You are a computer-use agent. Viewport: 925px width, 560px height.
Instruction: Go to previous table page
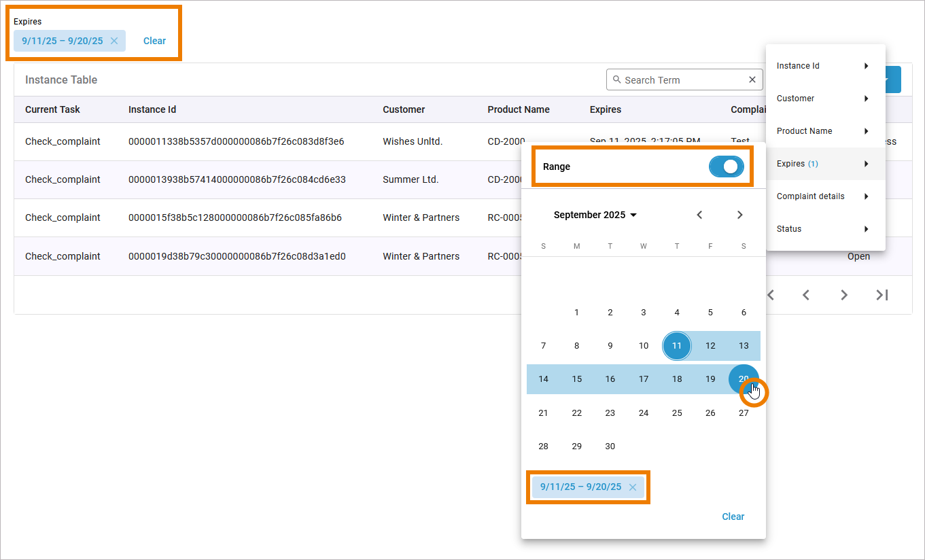(x=805, y=295)
